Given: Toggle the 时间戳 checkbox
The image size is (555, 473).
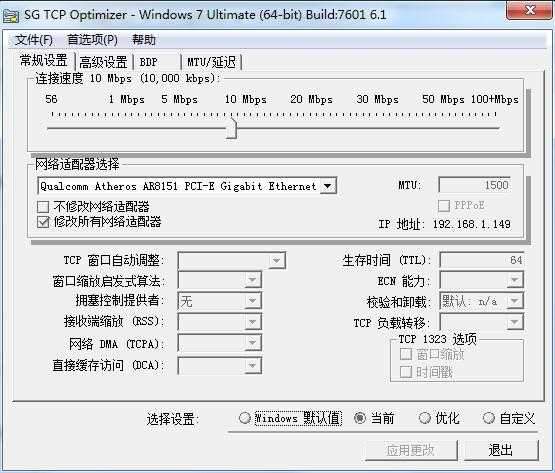Looking at the screenshot, I should tap(406, 371).
